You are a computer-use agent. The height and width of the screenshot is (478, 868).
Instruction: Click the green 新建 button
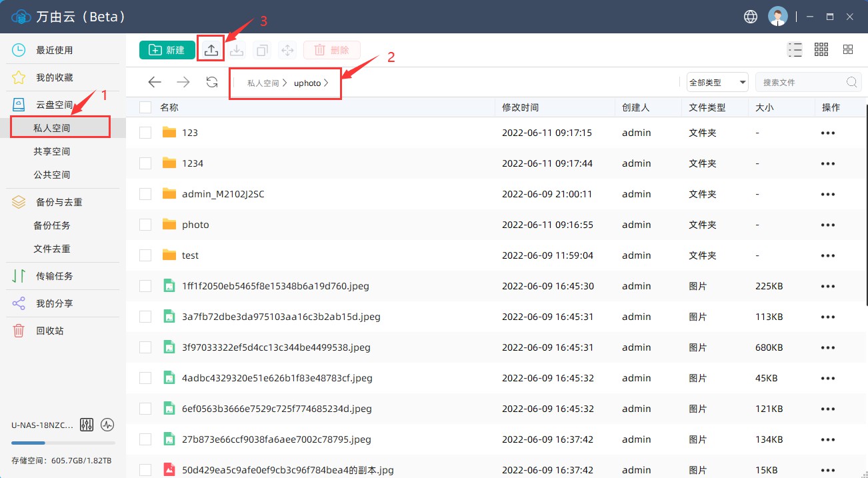(x=167, y=50)
